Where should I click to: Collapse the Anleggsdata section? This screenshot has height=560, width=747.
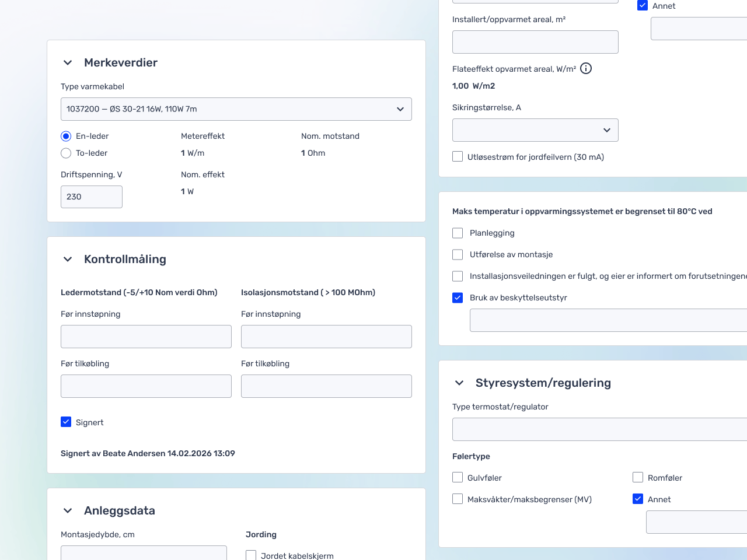[x=68, y=511]
